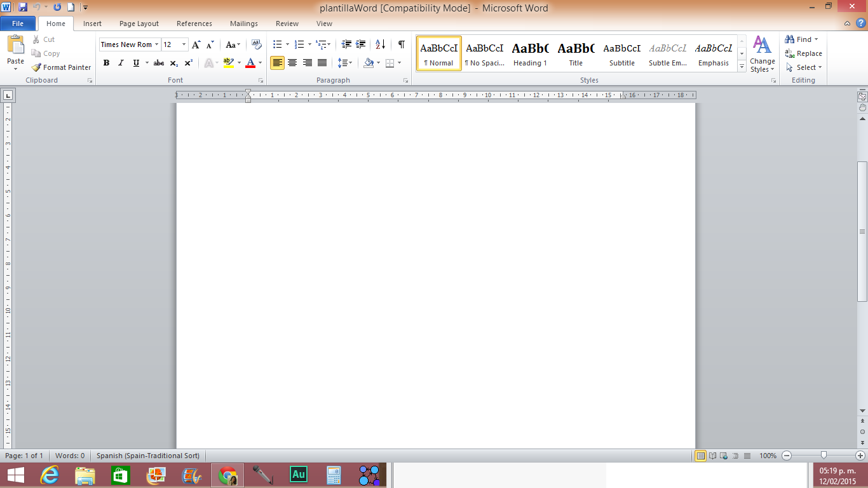Image resolution: width=868 pixels, height=488 pixels.
Task: Open Internet Explorer from the taskbar
Action: click(x=50, y=475)
